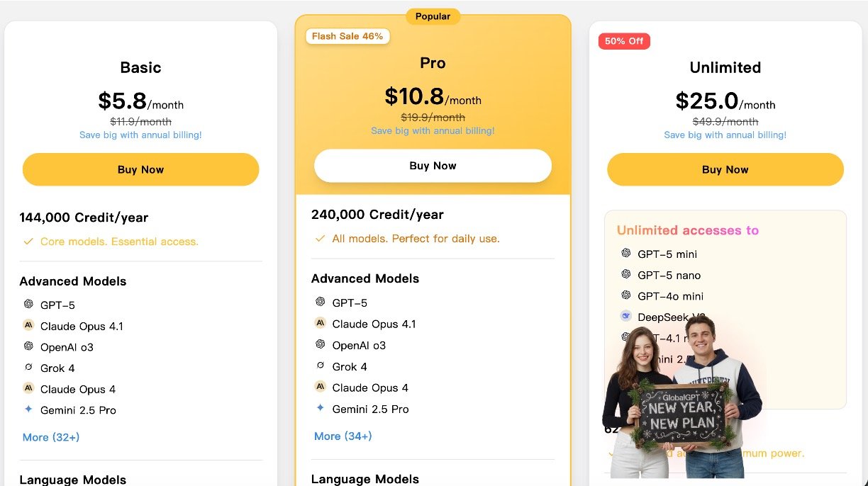Click the DeepSeek icon in Unlimited plan
This screenshot has width=868, height=486.
coord(626,316)
